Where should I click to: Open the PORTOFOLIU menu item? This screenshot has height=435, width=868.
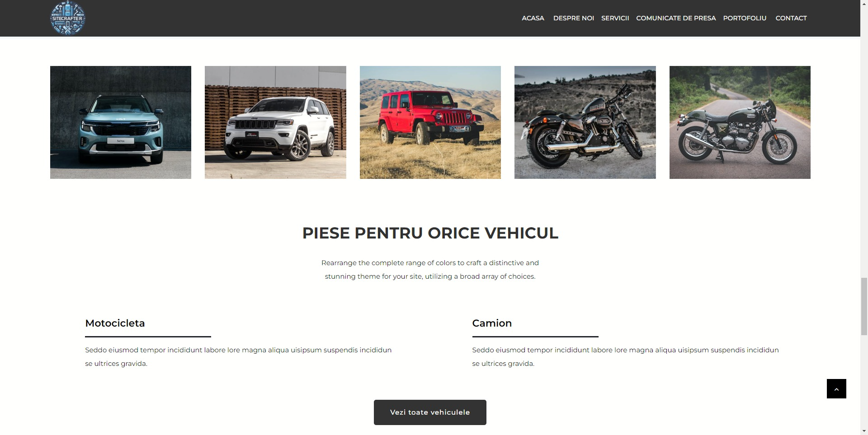pos(745,18)
